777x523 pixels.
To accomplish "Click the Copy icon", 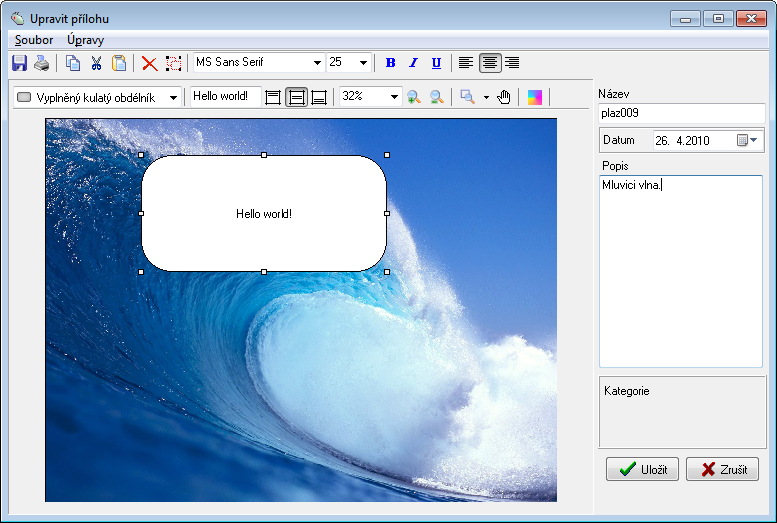I will 73,63.
